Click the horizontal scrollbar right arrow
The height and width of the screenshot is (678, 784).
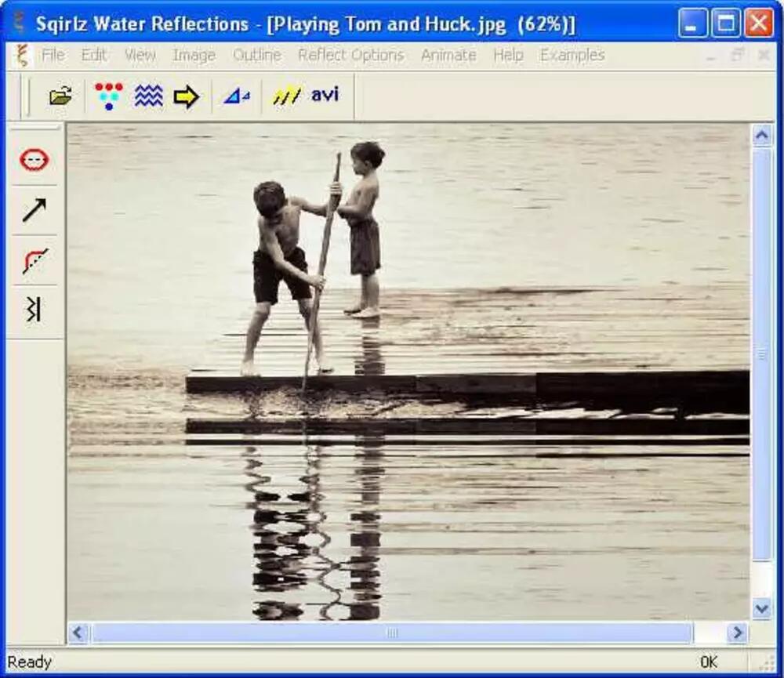point(737,633)
